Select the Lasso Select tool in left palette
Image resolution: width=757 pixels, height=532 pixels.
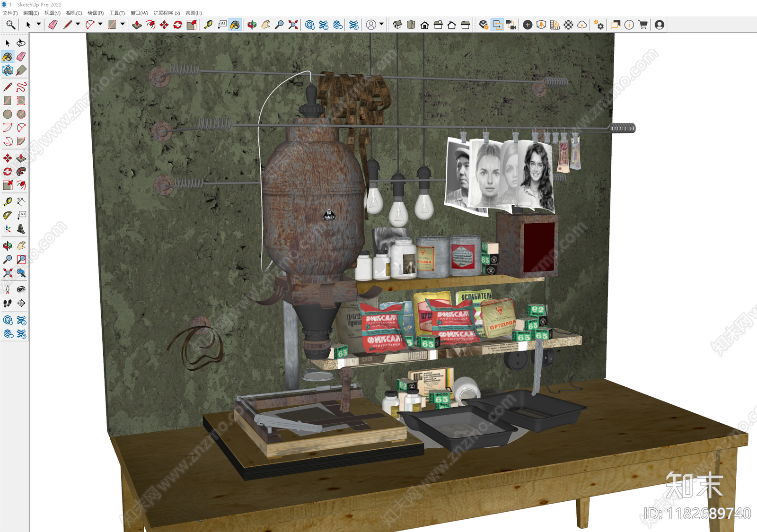point(21,43)
